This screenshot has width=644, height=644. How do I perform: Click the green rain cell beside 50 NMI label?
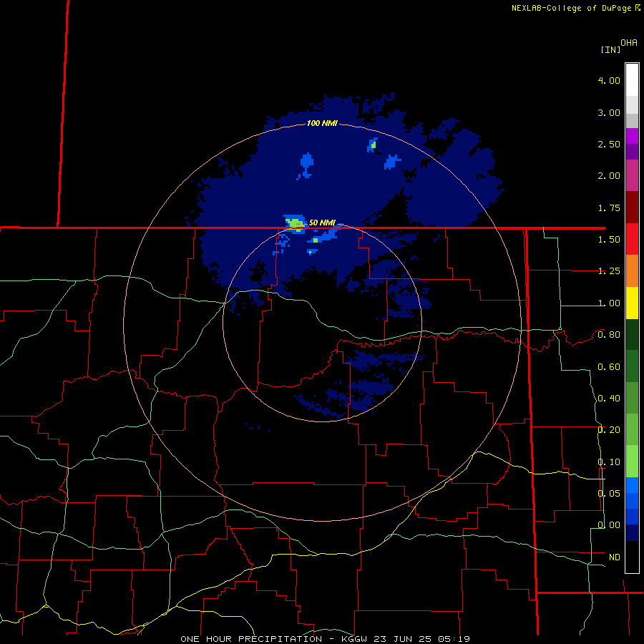[296, 224]
